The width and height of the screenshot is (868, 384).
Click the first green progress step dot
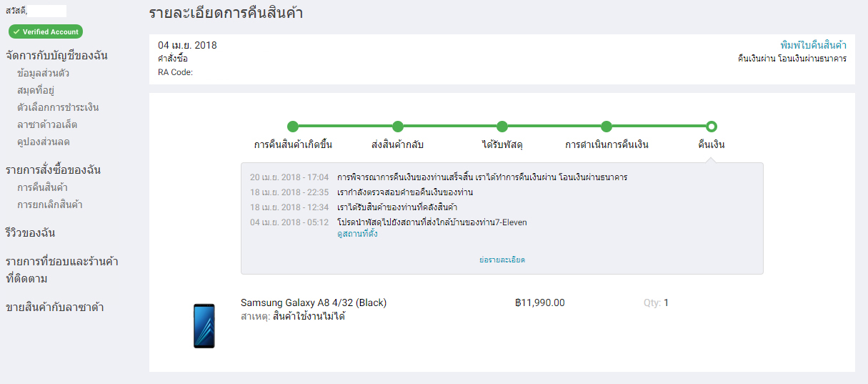pyautogui.click(x=293, y=127)
